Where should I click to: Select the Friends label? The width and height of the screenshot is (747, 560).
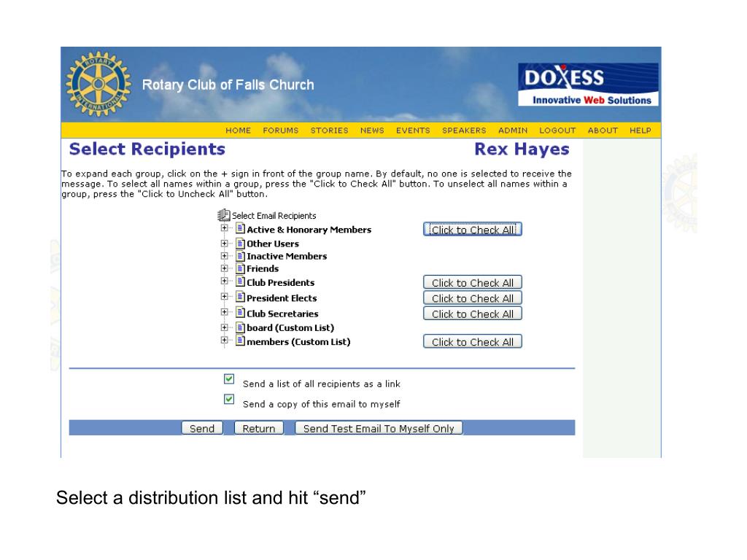pos(263,268)
